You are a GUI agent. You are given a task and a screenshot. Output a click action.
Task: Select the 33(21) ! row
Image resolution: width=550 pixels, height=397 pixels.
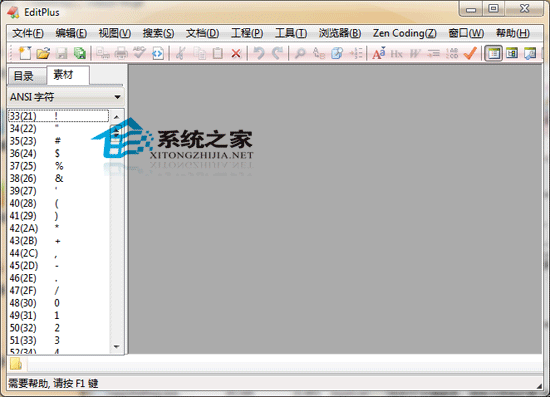coord(58,116)
